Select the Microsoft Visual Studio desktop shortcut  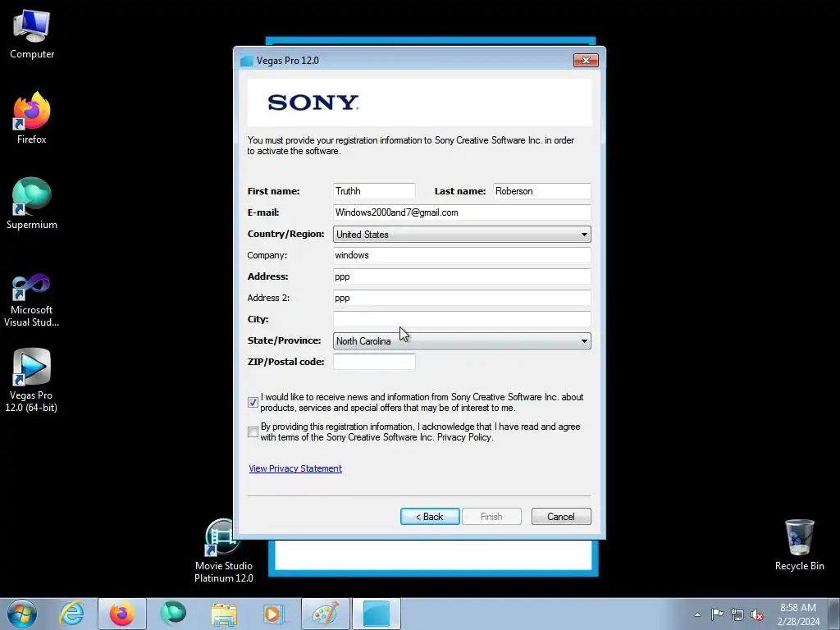(x=32, y=300)
